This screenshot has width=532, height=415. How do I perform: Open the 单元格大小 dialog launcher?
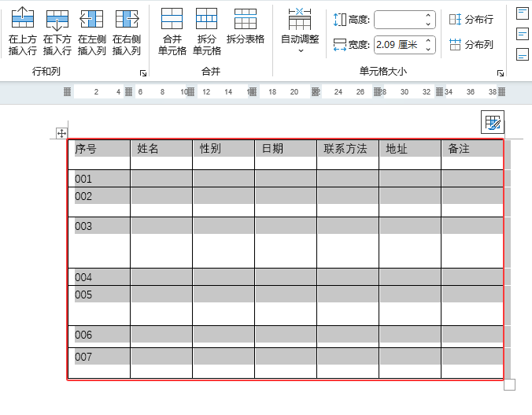(x=501, y=73)
